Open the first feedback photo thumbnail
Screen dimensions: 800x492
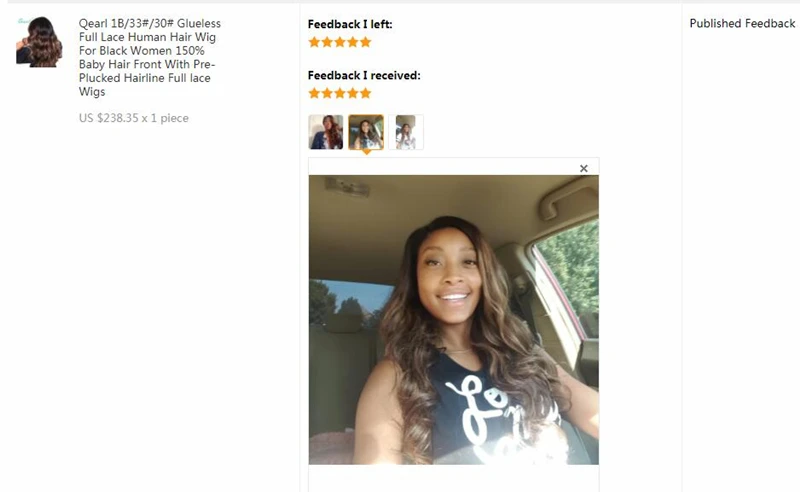click(326, 132)
